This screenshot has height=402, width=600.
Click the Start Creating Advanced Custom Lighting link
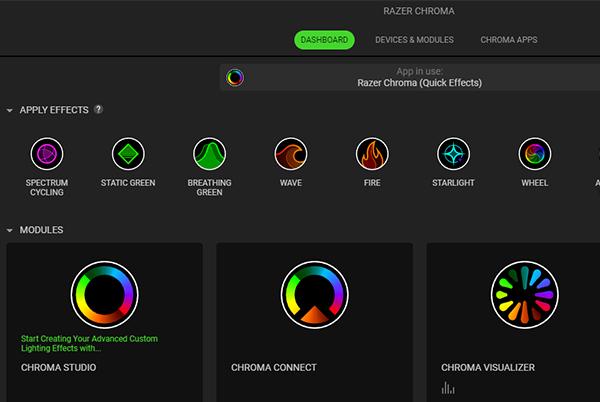click(89, 343)
